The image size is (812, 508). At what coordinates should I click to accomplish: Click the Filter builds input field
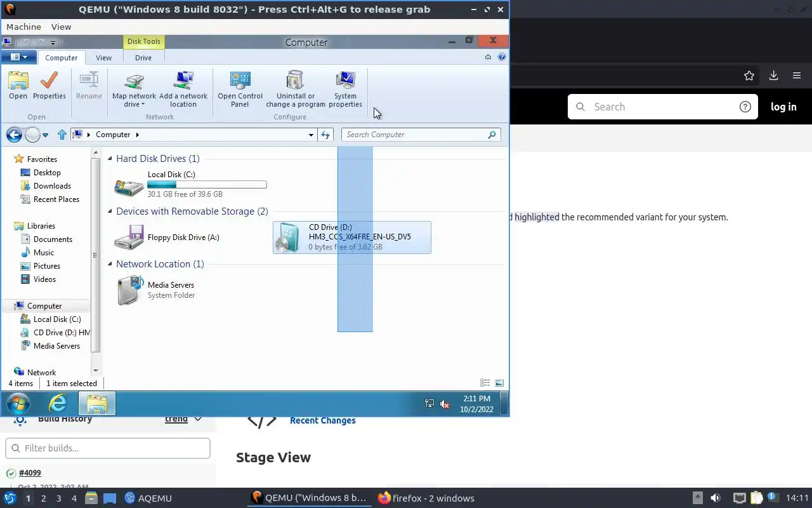(108, 448)
